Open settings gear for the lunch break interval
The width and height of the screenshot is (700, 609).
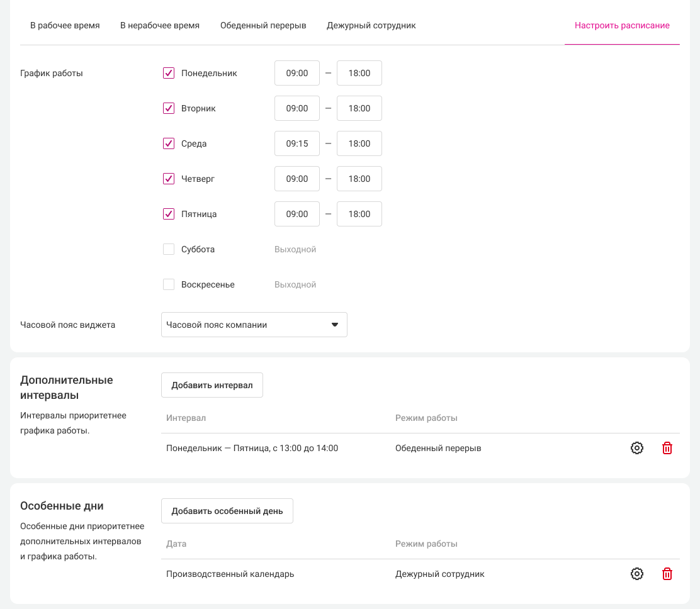click(x=637, y=448)
